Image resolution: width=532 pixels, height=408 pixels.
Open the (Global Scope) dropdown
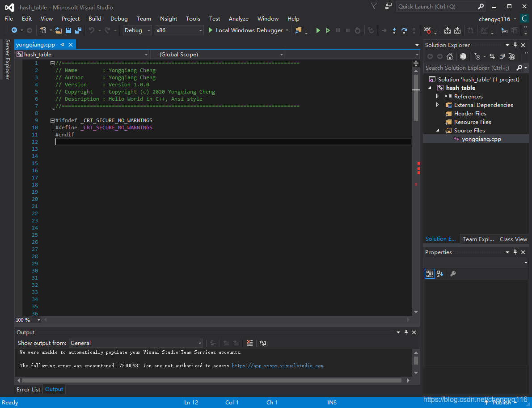coord(217,54)
